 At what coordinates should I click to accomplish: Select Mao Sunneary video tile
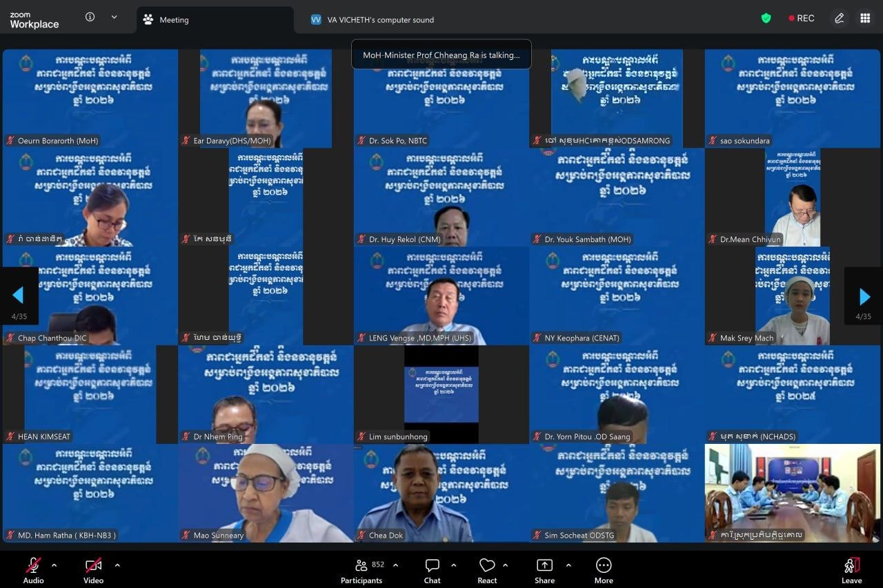266,493
